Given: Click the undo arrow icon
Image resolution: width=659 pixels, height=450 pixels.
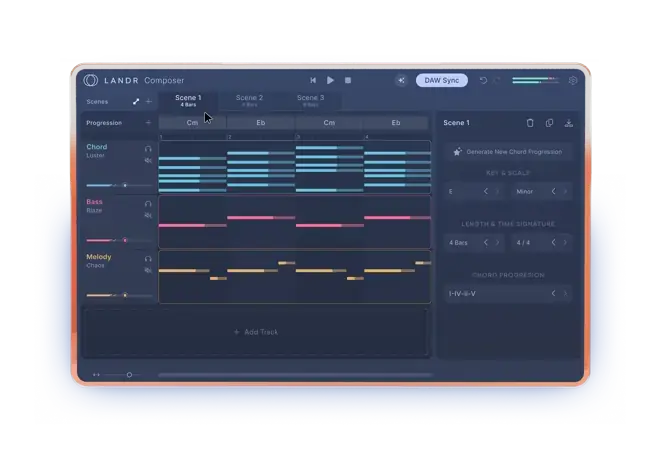Looking at the screenshot, I should point(483,80).
